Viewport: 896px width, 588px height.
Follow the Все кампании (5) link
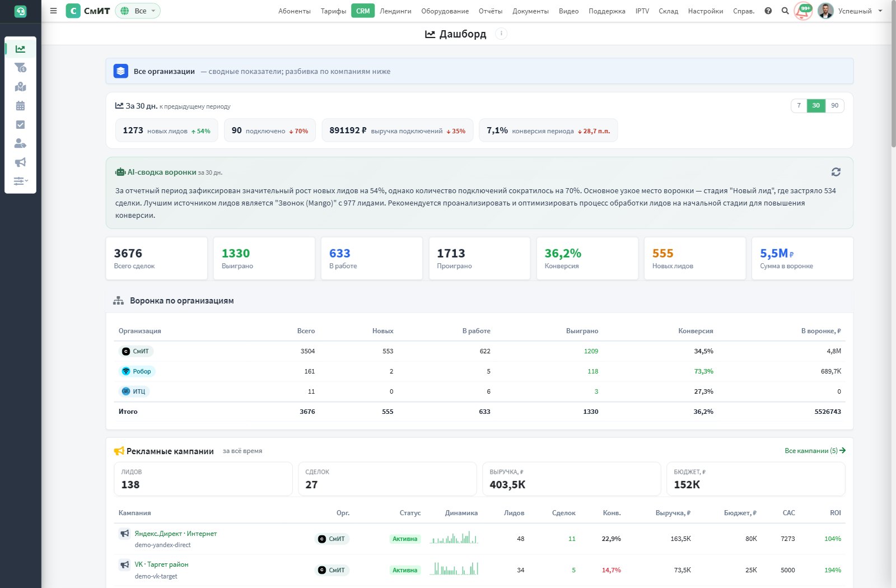coord(815,451)
